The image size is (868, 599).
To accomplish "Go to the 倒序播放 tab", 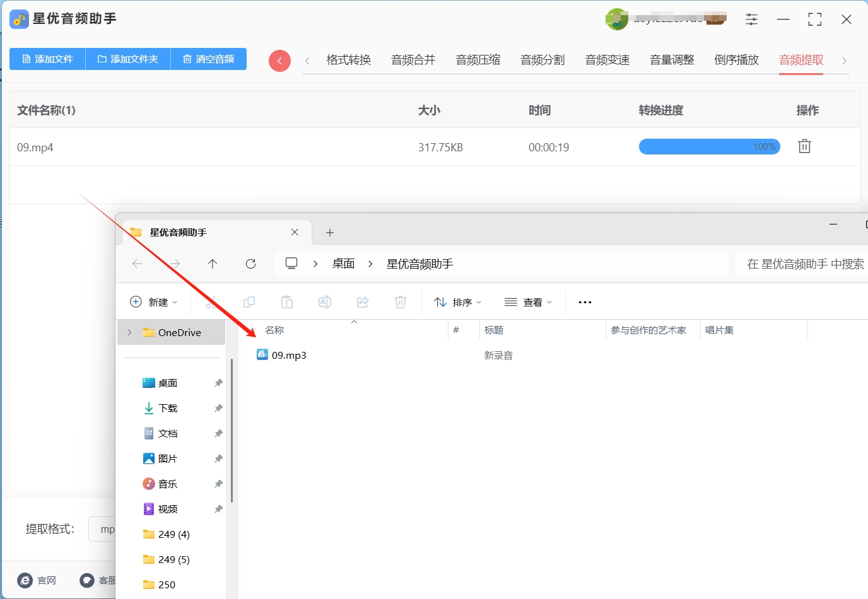I will [737, 60].
